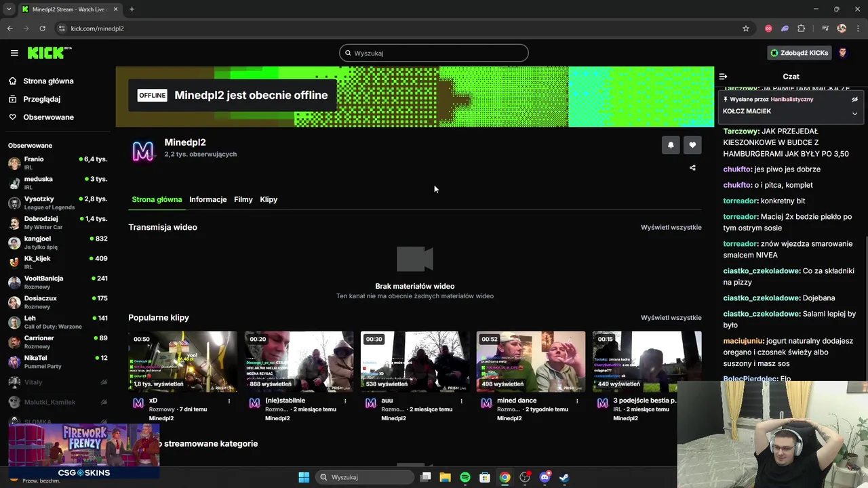
Task: Open followed channel Kk_kijek
Action: (x=58, y=262)
